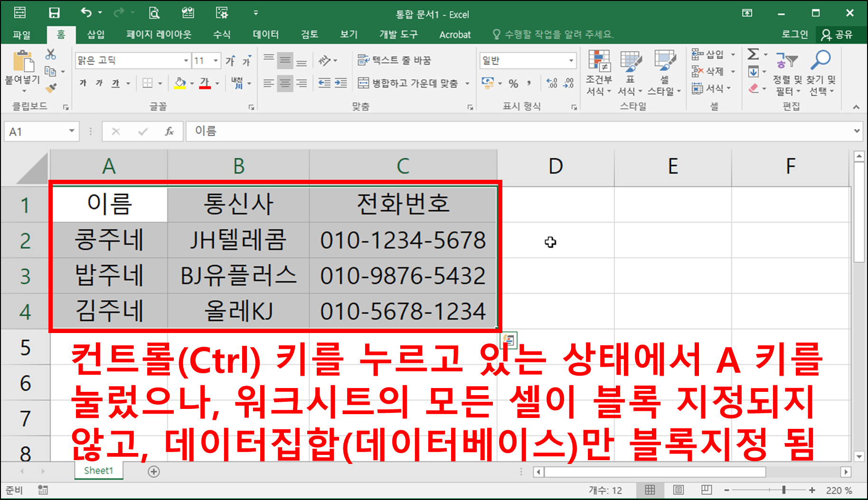Click the Share button
The image size is (868, 500).
[x=837, y=35]
